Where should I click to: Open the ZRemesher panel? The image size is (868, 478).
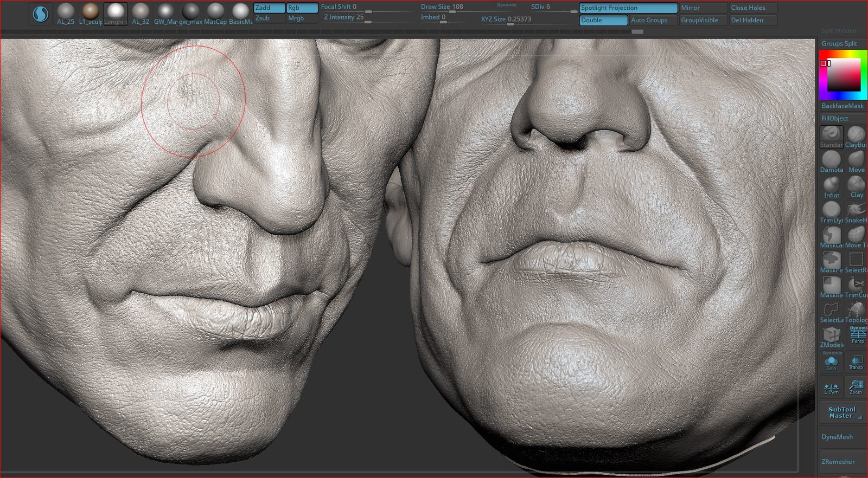tap(838, 462)
